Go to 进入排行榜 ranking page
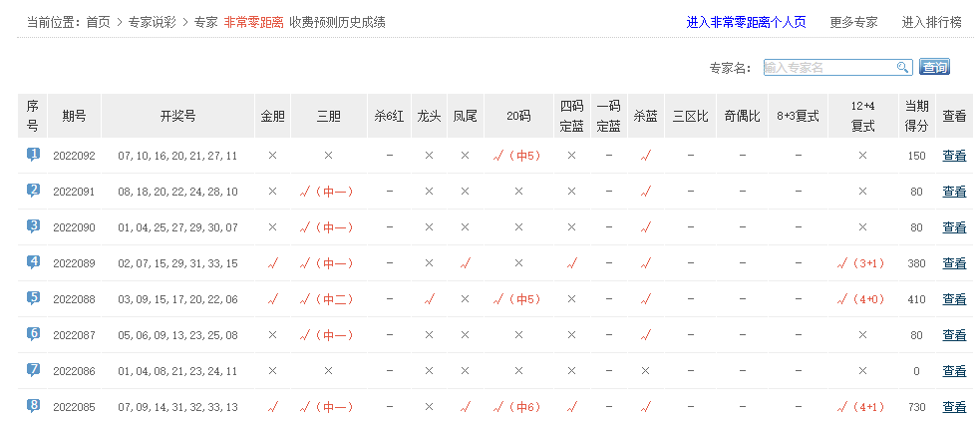The width and height of the screenshot is (980, 422). pos(931,22)
